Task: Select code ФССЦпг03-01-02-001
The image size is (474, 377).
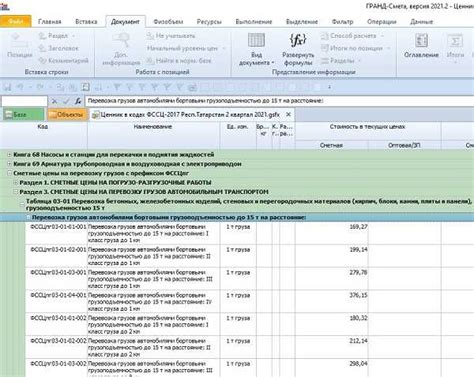Action: pos(58,250)
